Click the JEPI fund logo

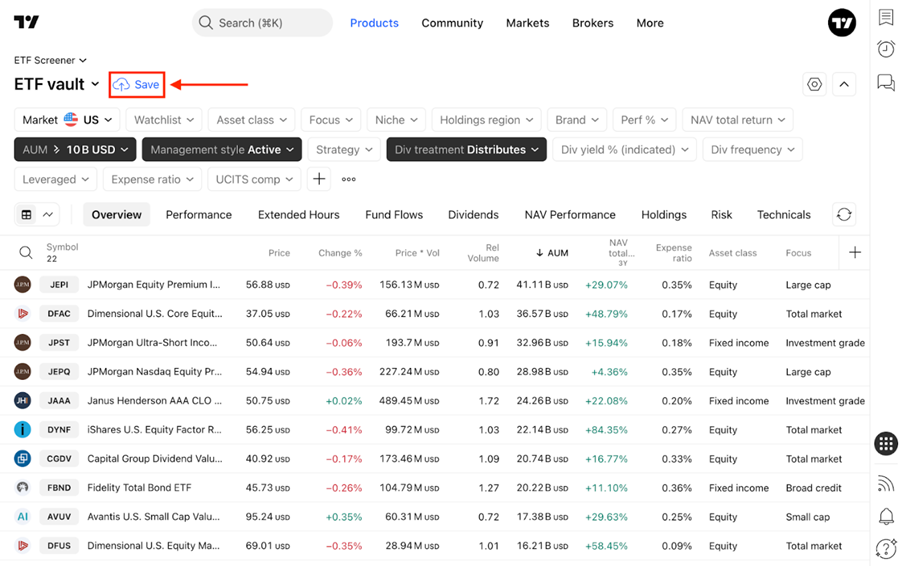coord(22,284)
